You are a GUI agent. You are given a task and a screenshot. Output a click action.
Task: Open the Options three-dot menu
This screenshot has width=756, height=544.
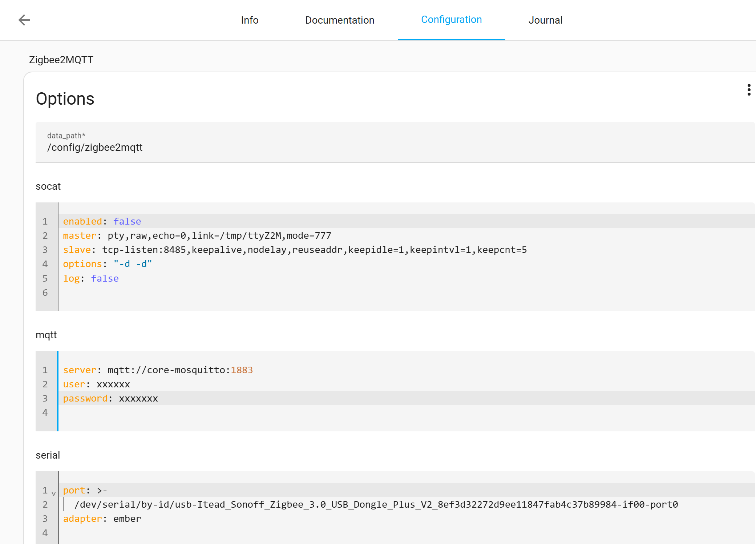click(x=749, y=90)
